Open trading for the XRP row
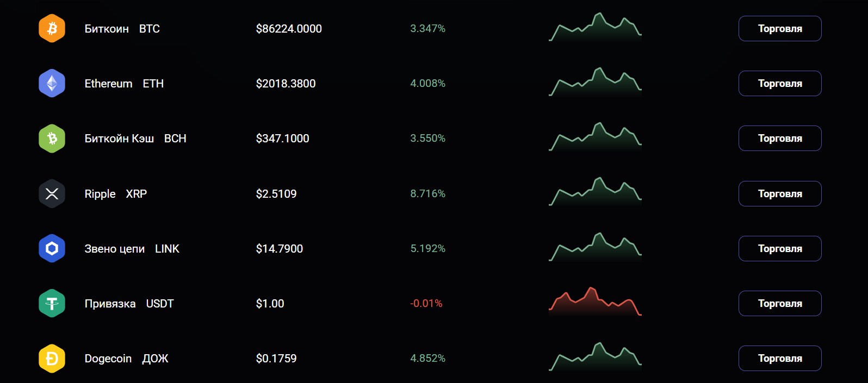 (x=780, y=193)
